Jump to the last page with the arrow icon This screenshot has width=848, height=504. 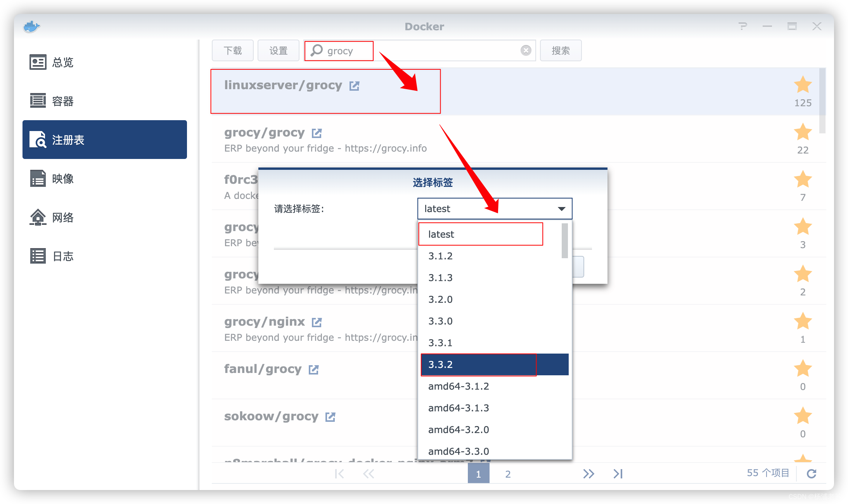pos(618,473)
